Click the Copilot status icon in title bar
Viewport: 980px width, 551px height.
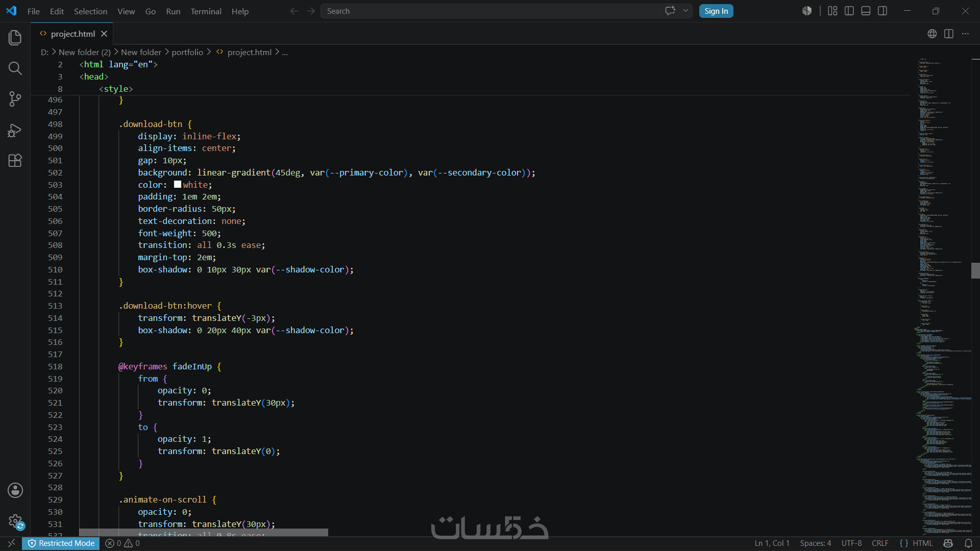(807, 11)
